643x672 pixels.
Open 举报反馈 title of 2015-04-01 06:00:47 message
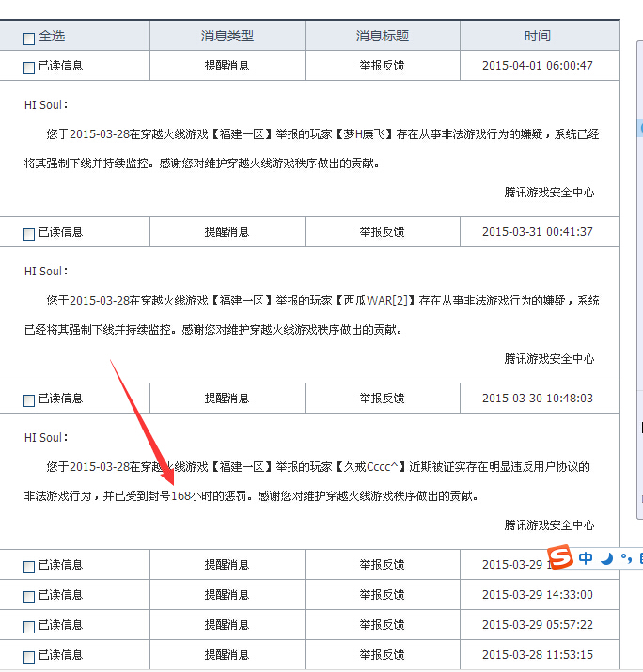tap(382, 66)
